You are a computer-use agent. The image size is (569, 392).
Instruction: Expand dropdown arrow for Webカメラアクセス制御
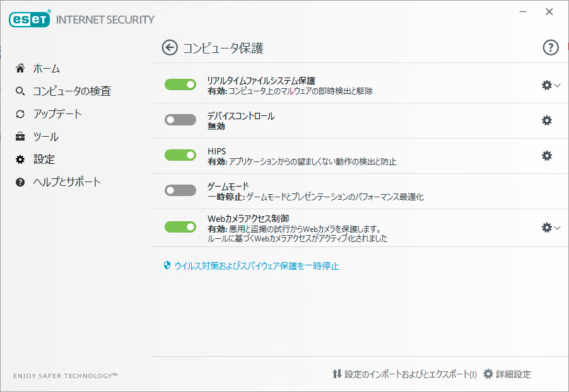[558, 228]
